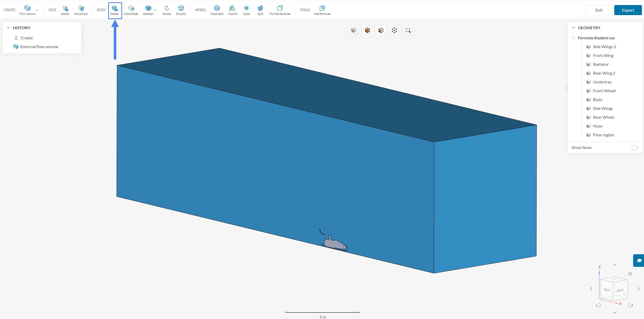
Task: Select External flow volume history entry
Action: click(x=39, y=47)
